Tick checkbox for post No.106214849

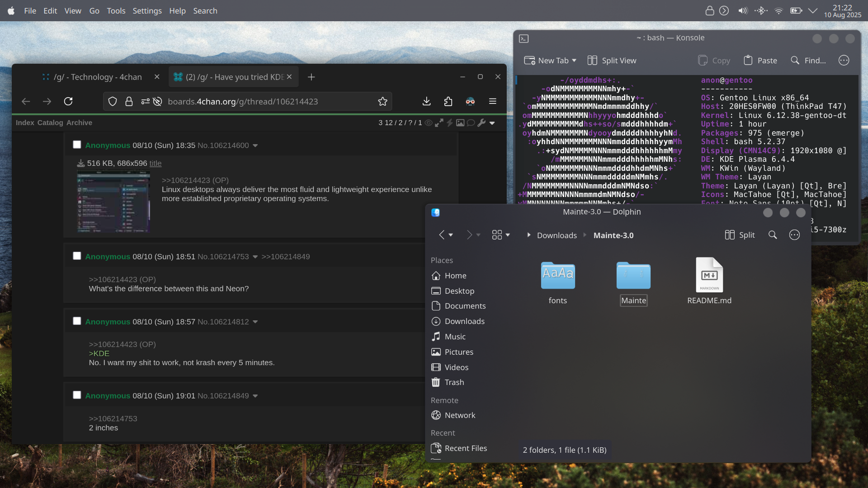point(77,395)
